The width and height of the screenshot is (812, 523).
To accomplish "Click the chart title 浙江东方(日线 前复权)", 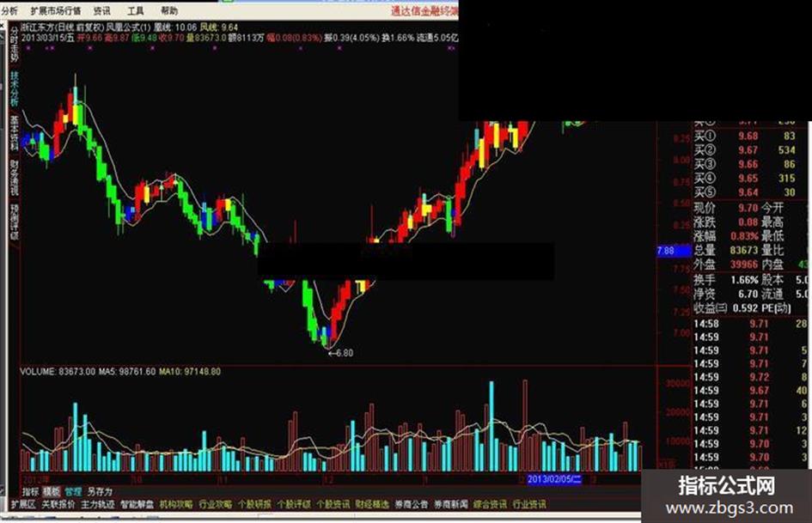I will [63, 27].
